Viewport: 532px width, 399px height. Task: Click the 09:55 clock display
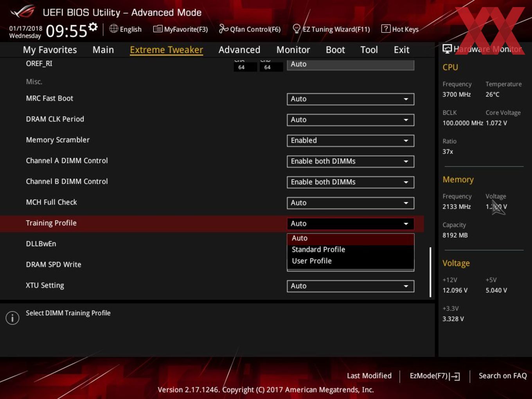click(x=66, y=31)
